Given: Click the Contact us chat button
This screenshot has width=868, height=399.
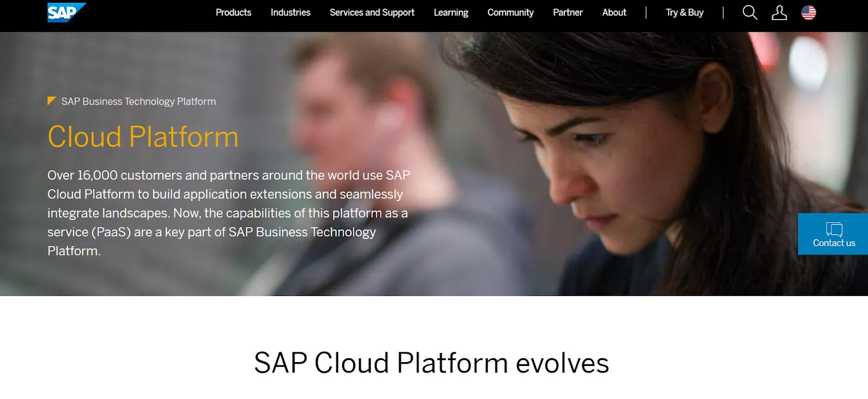Looking at the screenshot, I should (x=833, y=234).
